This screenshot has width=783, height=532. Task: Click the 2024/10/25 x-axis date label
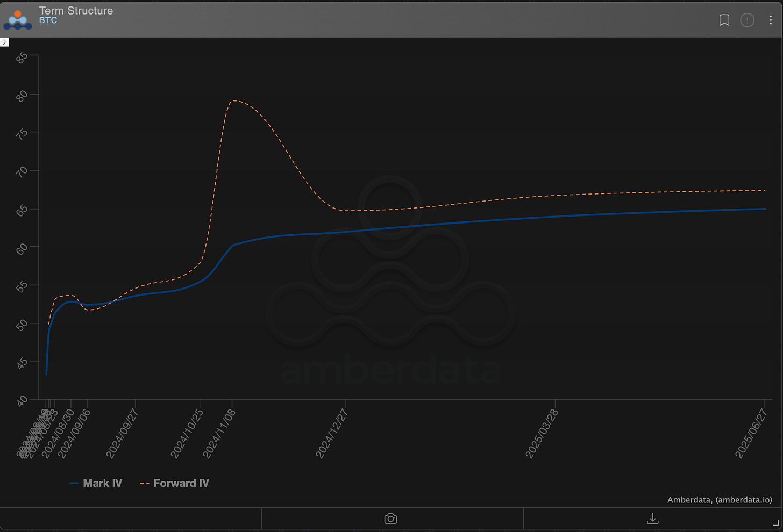187,433
